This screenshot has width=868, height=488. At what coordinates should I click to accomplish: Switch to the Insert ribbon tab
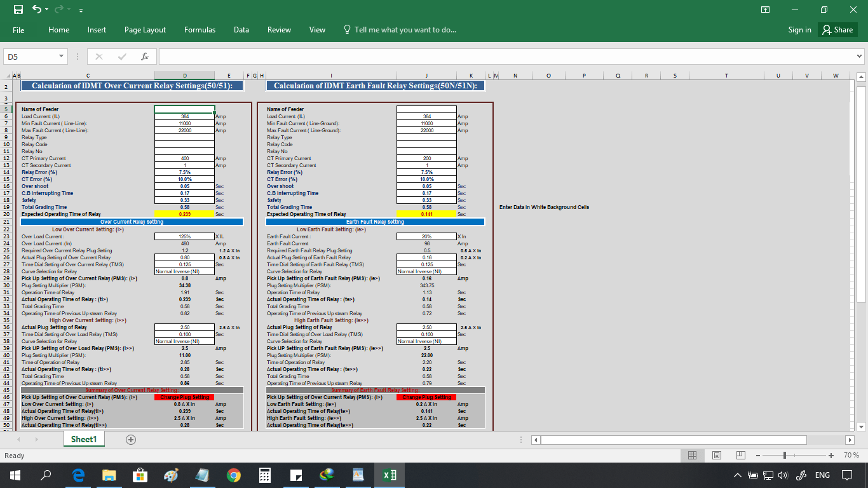97,30
